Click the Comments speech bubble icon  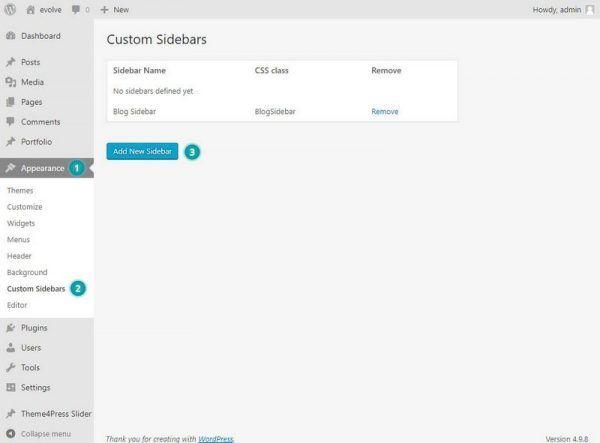pos(11,122)
